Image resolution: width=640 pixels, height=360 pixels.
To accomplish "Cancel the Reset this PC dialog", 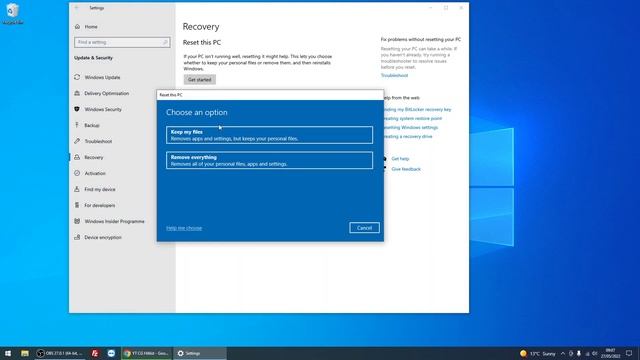I will pos(364,228).
